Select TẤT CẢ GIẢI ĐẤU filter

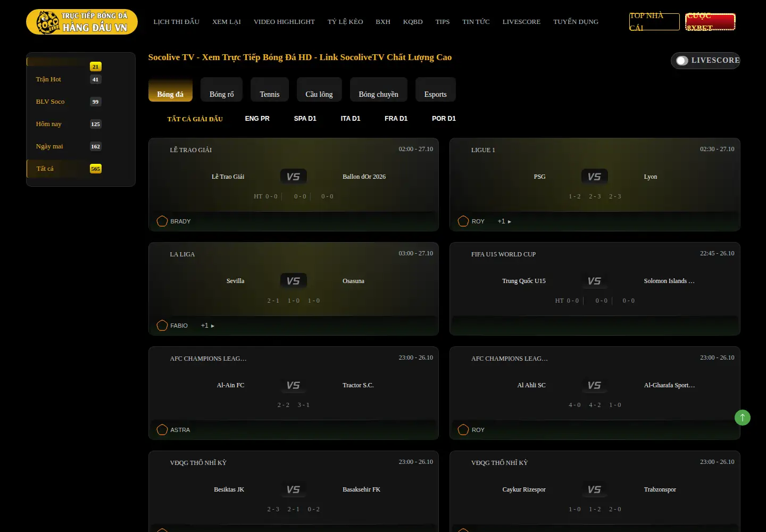tap(195, 119)
